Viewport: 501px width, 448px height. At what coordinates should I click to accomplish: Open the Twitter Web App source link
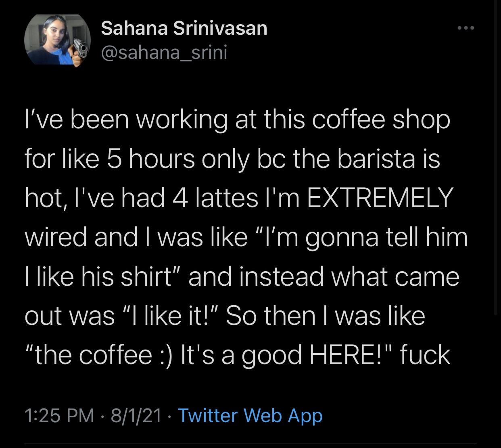pos(250,415)
